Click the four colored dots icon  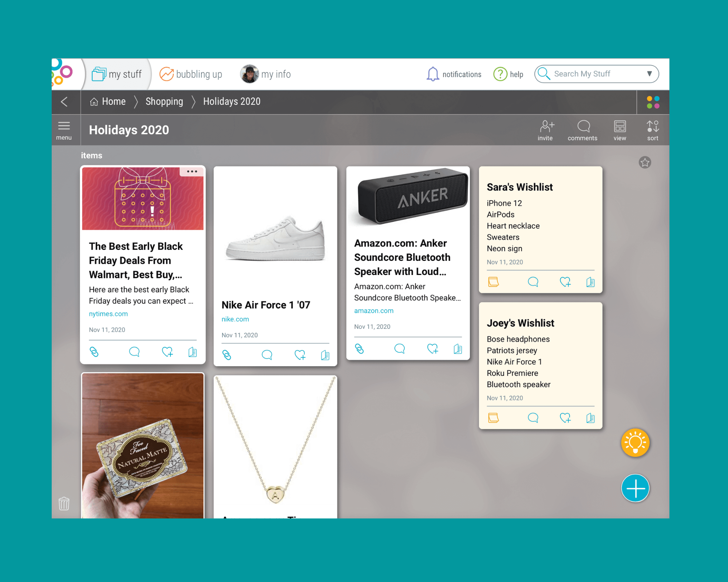pyautogui.click(x=653, y=102)
